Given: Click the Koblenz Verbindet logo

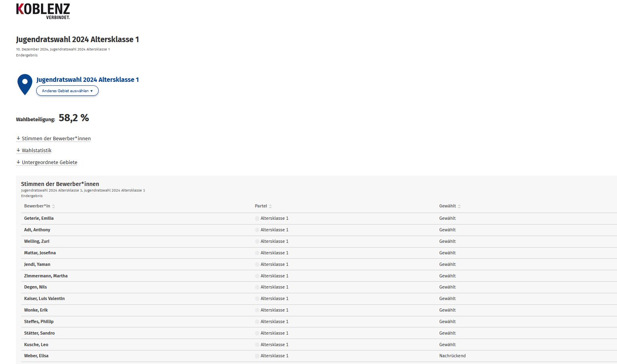Looking at the screenshot, I should click(43, 11).
